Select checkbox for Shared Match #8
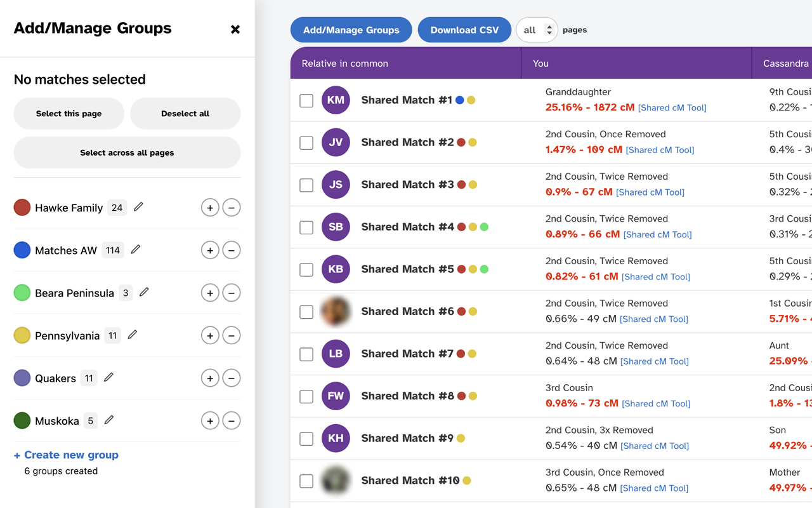 (306, 397)
